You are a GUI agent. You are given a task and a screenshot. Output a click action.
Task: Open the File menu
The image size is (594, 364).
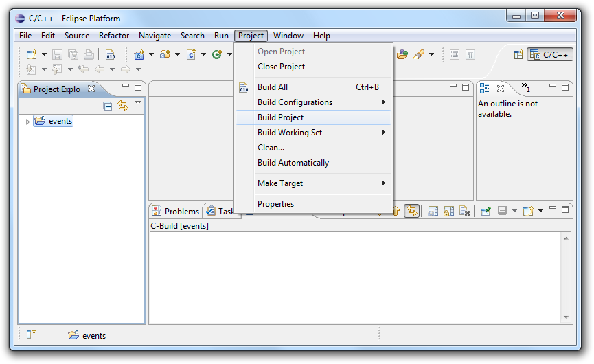(x=25, y=36)
